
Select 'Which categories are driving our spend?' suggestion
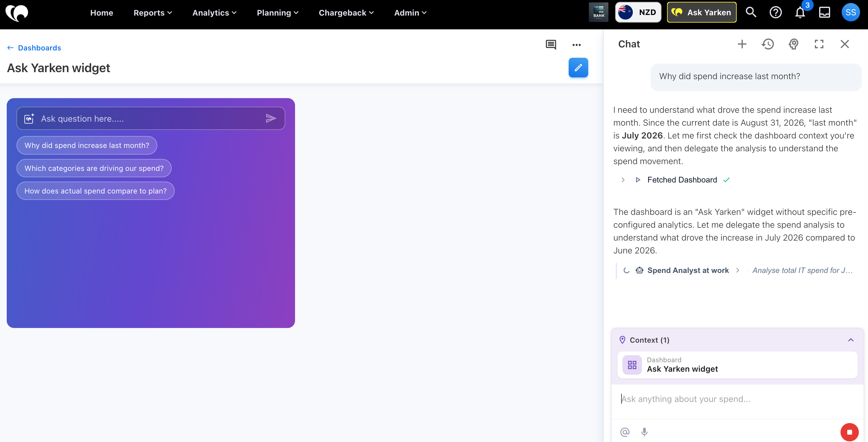coord(94,168)
